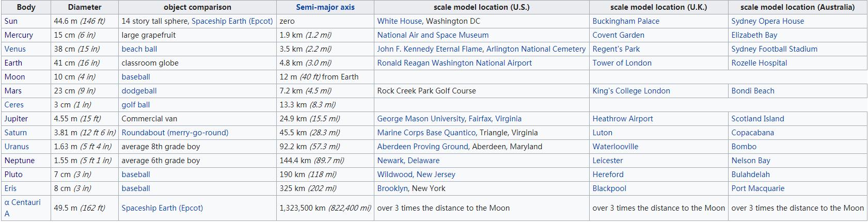The height and width of the screenshot is (222, 868).
Task: Click the Newark, Delaware link
Action: pos(408,161)
